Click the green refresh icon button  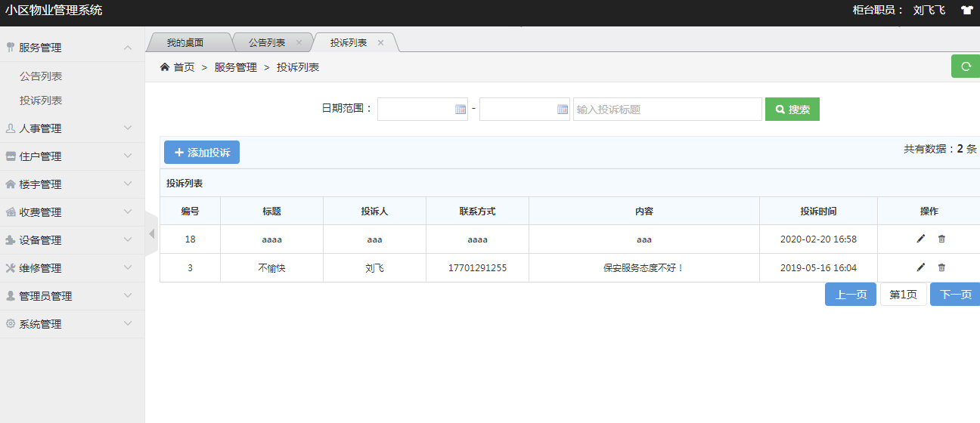pos(965,66)
